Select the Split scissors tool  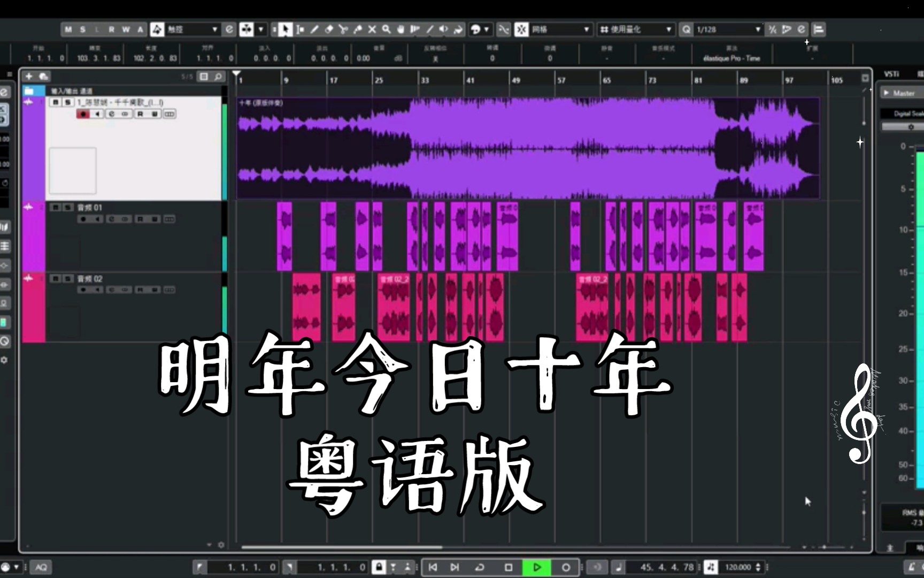343,29
